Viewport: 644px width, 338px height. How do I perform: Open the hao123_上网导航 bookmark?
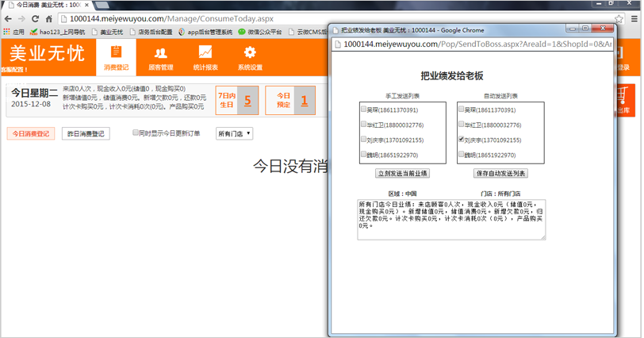pos(57,32)
